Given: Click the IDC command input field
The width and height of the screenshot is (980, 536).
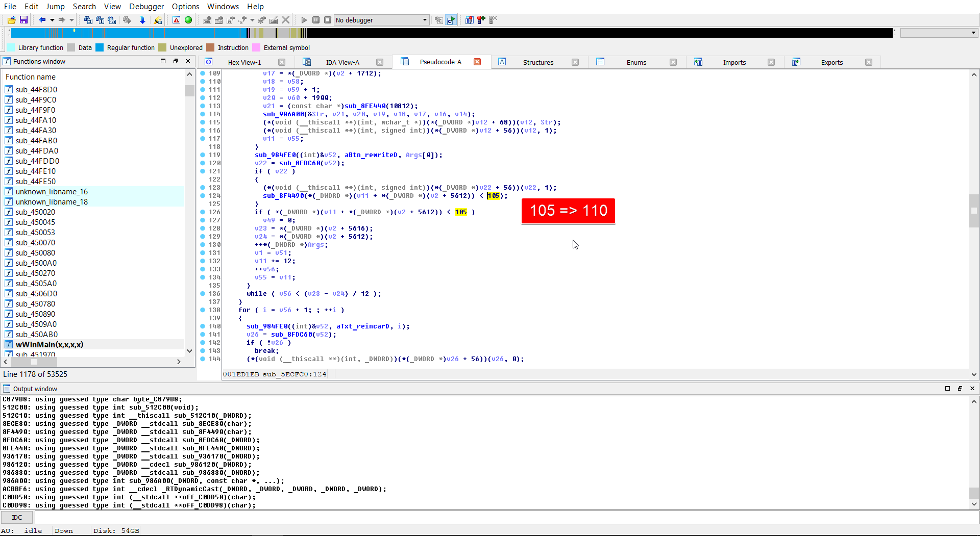Looking at the screenshot, I should tap(506, 517).
